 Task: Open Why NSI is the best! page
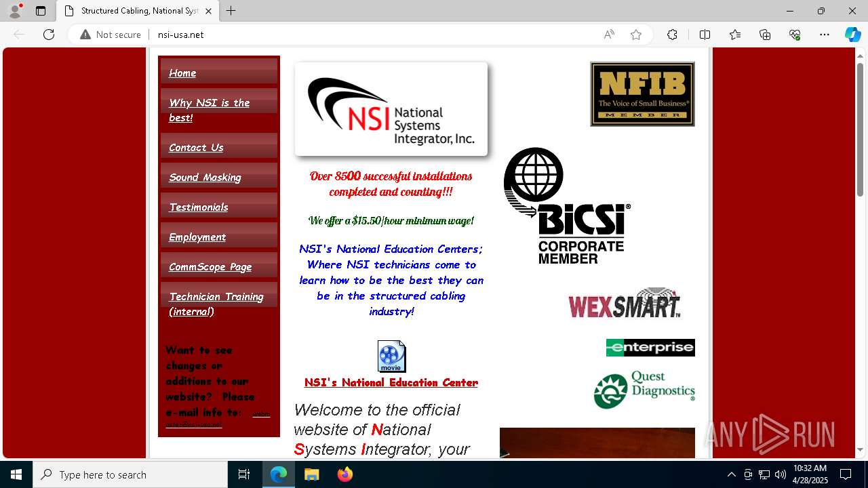click(209, 110)
